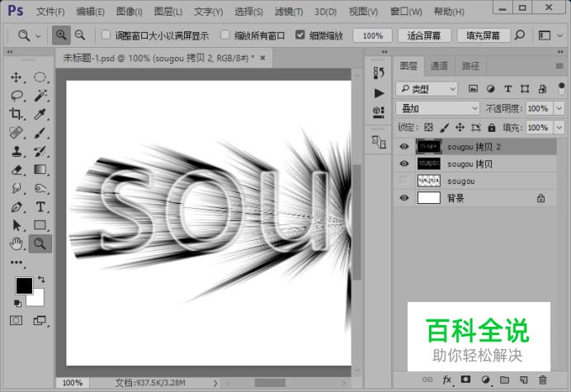Expand the opacity slider dropdown arrow

click(559, 108)
